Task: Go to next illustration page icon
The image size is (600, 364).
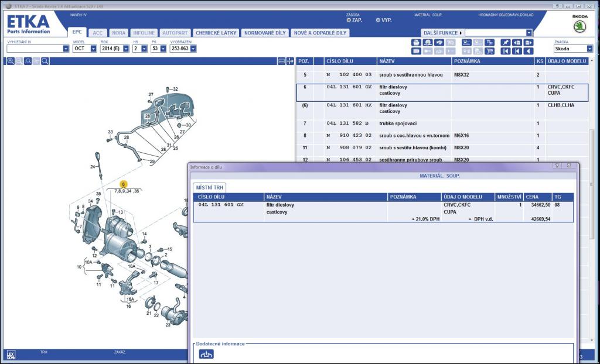Action: click(x=529, y=43)
